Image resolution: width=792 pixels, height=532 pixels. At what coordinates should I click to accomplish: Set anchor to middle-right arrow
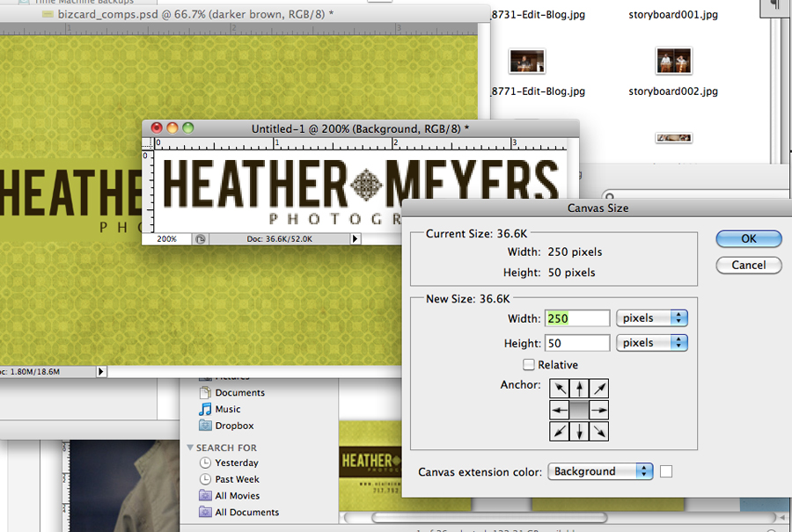(x=599, y=411)
